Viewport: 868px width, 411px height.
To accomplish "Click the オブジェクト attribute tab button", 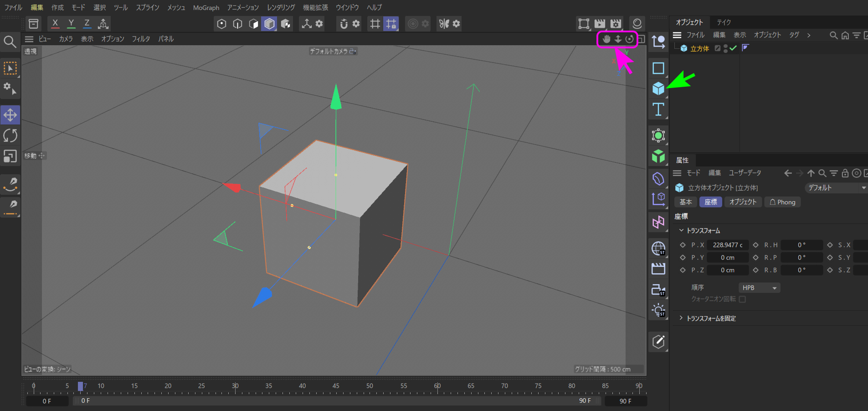I will [x=743, y=202].
